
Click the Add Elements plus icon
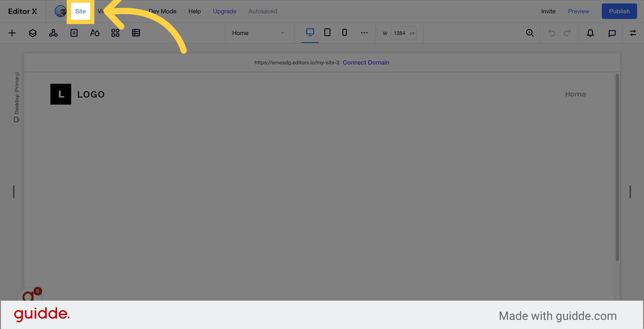click(12, 33)
